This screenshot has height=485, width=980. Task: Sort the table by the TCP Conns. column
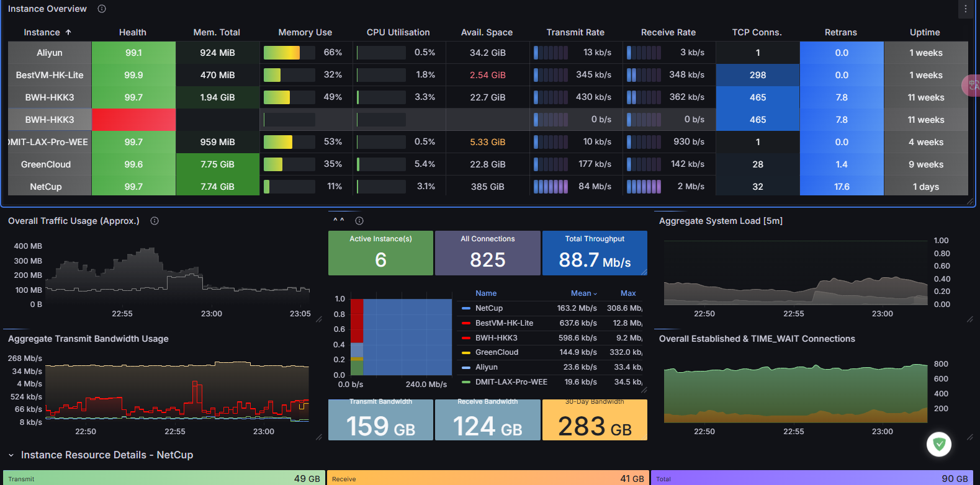[757, 32]
